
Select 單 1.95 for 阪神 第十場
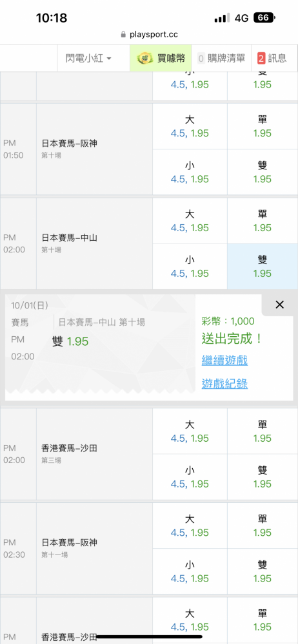pos(263,126)
